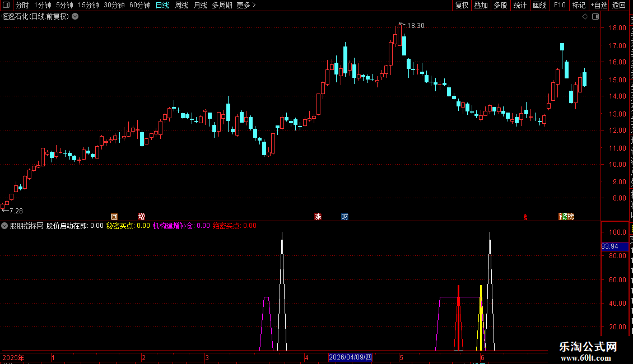This screenshot has width=633, height=364.
Task: Click the 榜 ranking marker icon
Action: 571,217
